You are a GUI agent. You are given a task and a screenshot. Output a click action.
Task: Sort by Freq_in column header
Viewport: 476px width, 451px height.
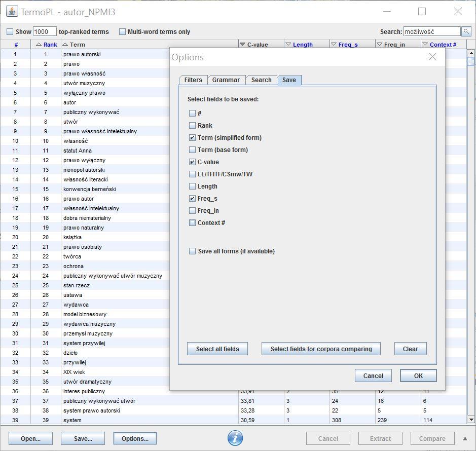click(398, 44)
